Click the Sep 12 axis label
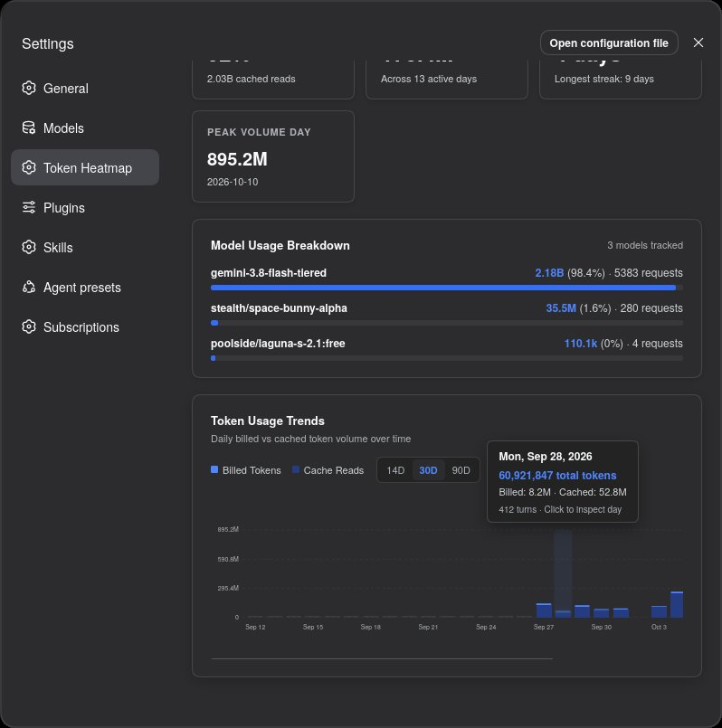The image size is (722, 728). click(x=255, y=627)
